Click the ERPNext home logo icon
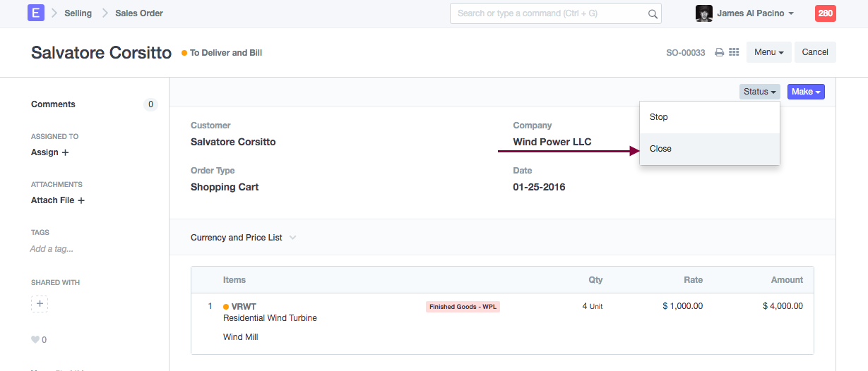The height and width of the screenshot is (371, 868). click(x=36, y=13)
